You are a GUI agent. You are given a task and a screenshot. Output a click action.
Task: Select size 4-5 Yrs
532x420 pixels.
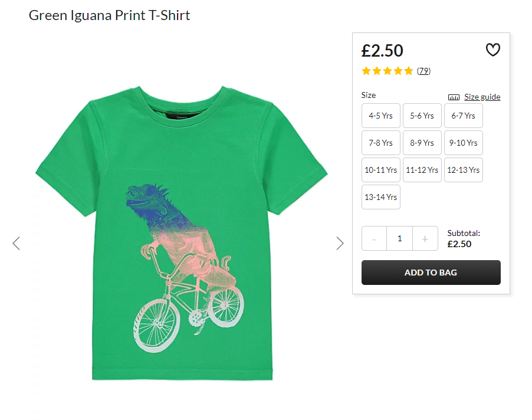point(380,116)
